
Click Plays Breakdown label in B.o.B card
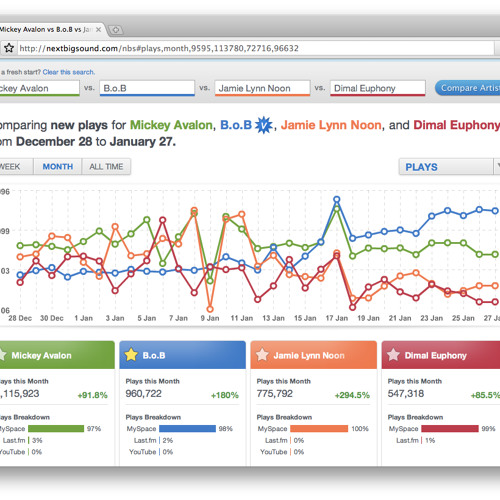pyautogui.click(x=153, y=417)
